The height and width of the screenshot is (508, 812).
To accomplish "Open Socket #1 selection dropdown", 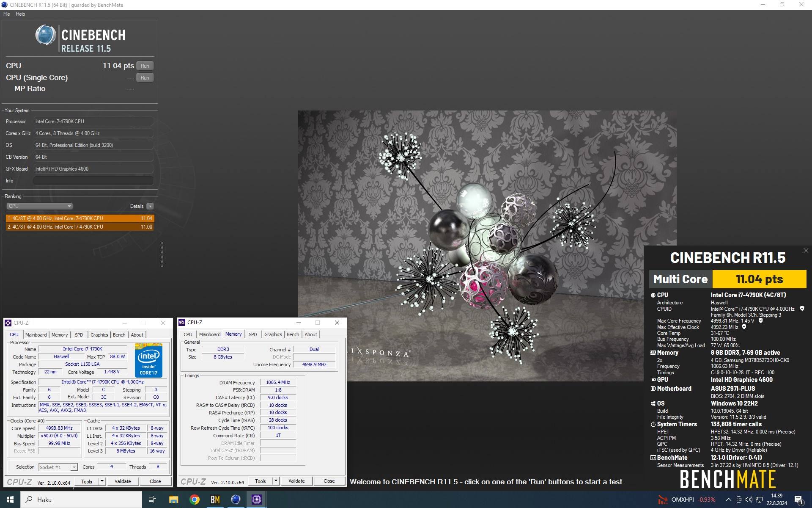I will point(58,467).
